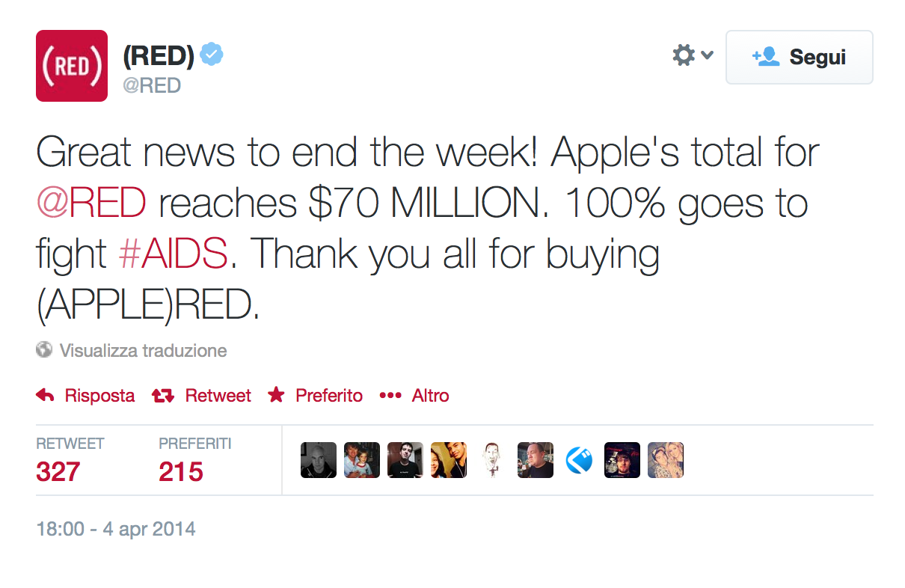Open the gear settings dropdown

click(692, 55)
